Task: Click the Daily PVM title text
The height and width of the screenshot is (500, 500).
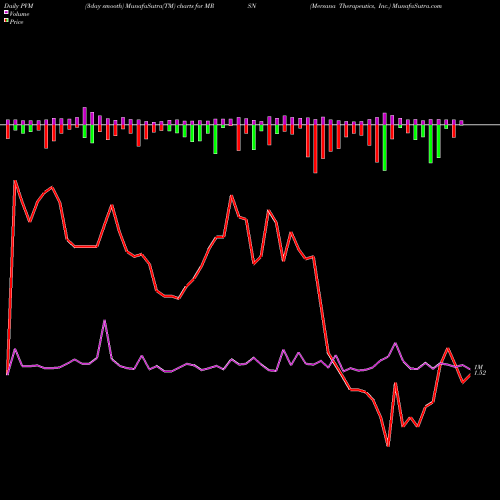Action: tap(20, 6)
